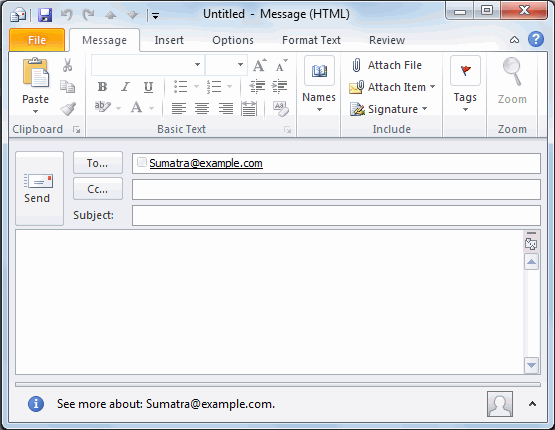Expand highlight color dropdown arrow
The image size is (555, 430).
click(x=119, y=108)
